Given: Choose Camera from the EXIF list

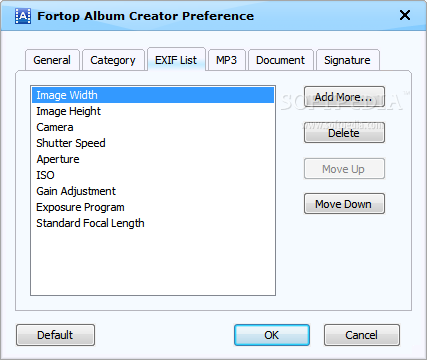Looking at the screenshot, I should [x=153, y=127].
